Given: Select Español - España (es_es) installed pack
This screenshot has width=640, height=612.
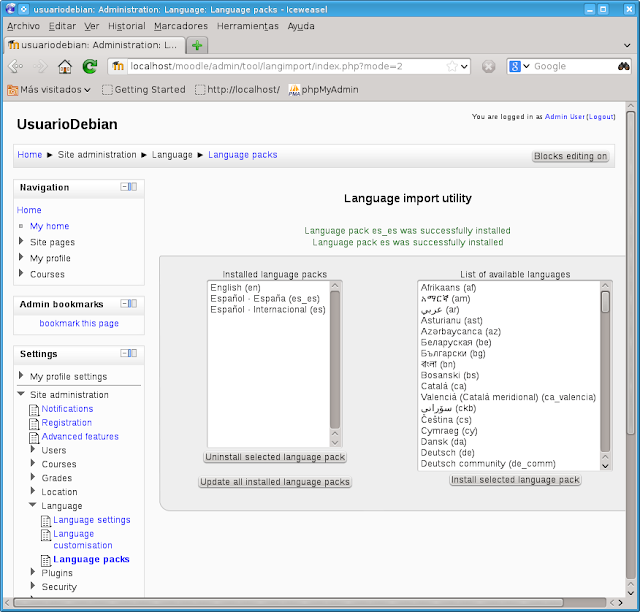Looking at the screenshot, I should coord(269,298).
